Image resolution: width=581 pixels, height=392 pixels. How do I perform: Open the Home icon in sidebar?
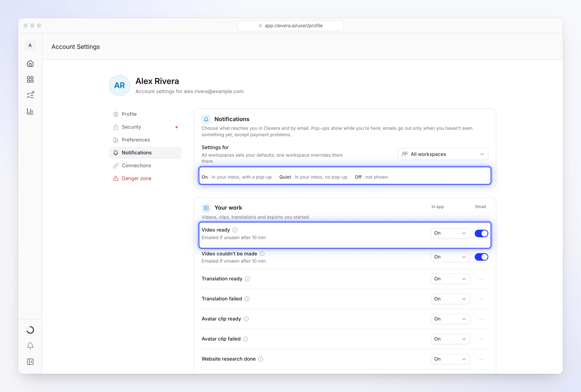(30, 64)
